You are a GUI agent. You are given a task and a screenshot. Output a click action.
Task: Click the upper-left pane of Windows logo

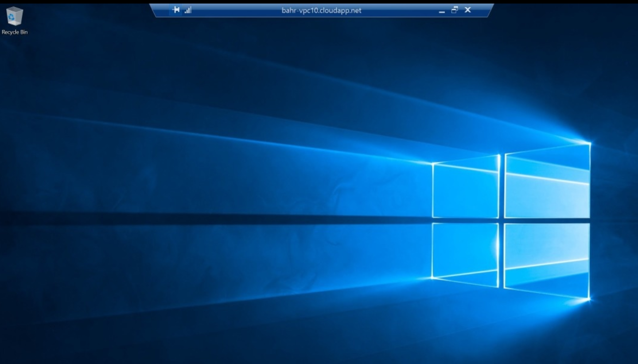point(466,190)
